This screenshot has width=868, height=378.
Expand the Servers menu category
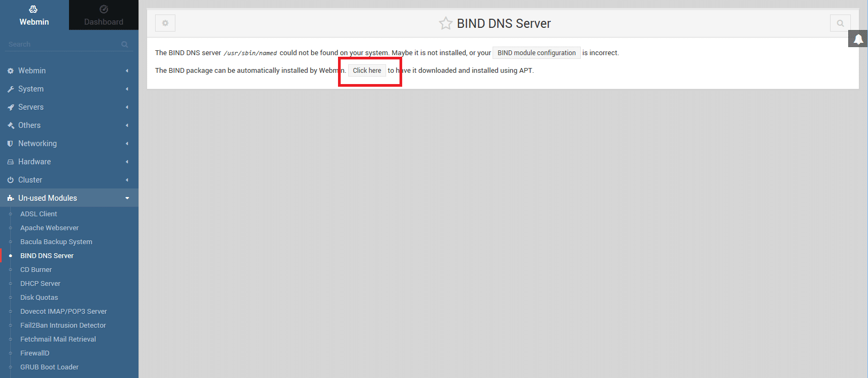coord(69,107)
